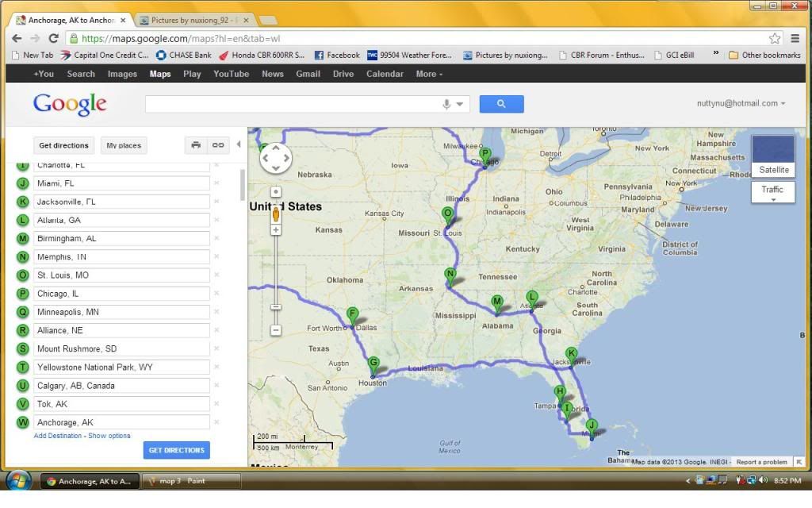Screen dimensions: 812x508
Task: Open Images in the Google bar
Action: (x=122, y=74)
